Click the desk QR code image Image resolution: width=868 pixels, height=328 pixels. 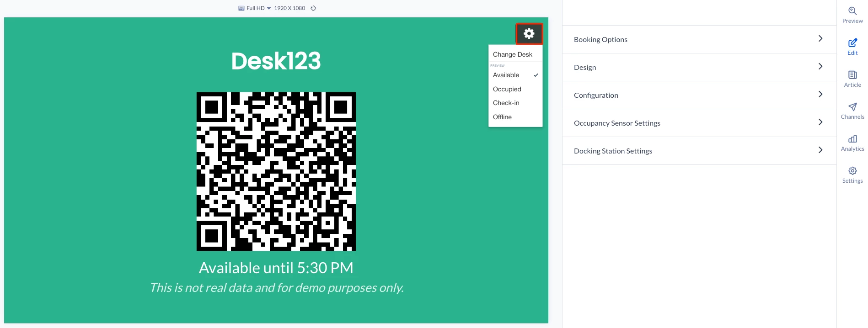tap(276, 171)
